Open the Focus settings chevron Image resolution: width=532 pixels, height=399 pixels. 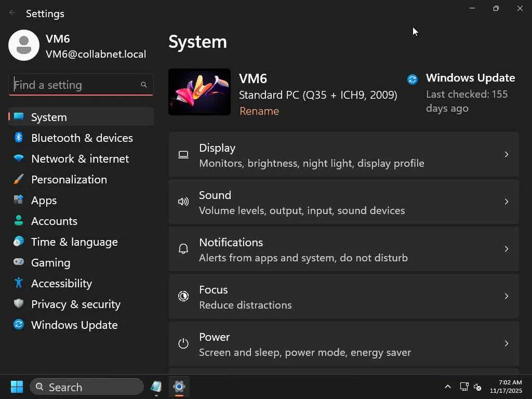(x=506, y=296)
